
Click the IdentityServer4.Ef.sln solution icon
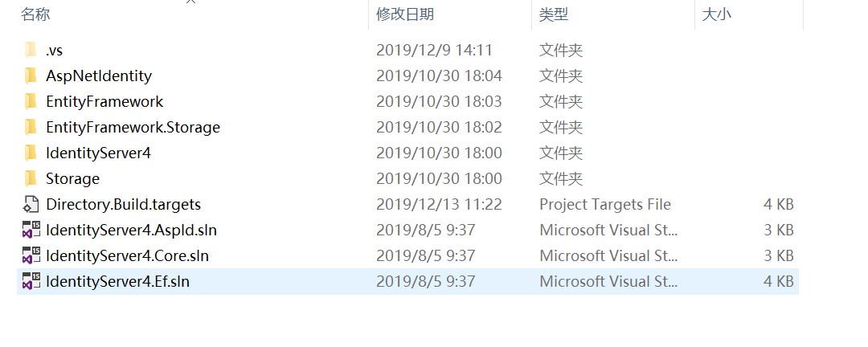click(x=31, y=282)
